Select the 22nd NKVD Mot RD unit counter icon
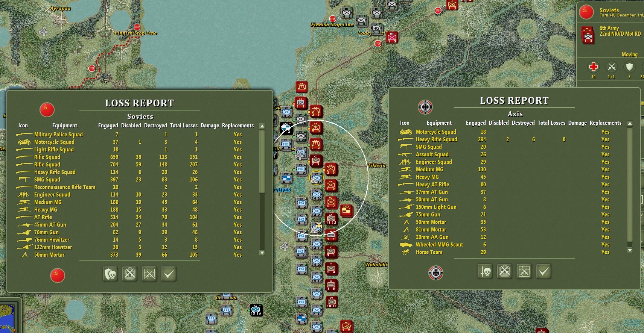This screenshot has height=333, width=644. point(588,35)
